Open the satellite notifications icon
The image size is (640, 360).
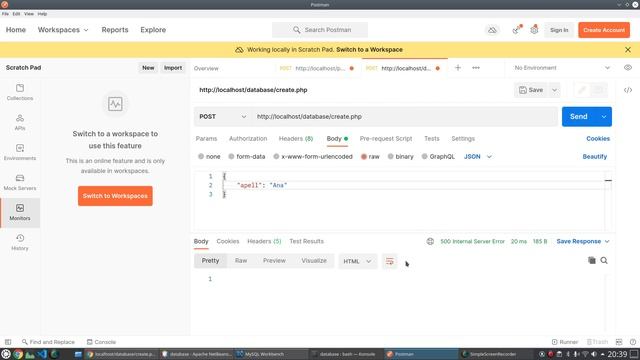coord(517,30)
